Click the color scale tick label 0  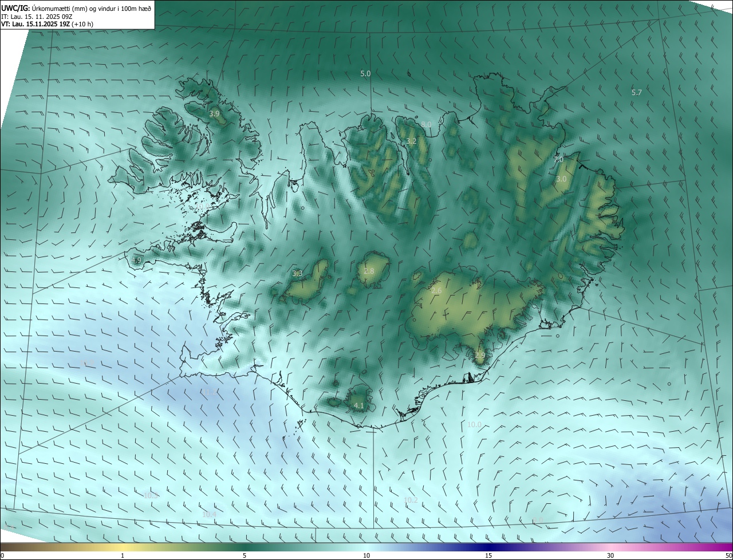[x=2, y=555]
